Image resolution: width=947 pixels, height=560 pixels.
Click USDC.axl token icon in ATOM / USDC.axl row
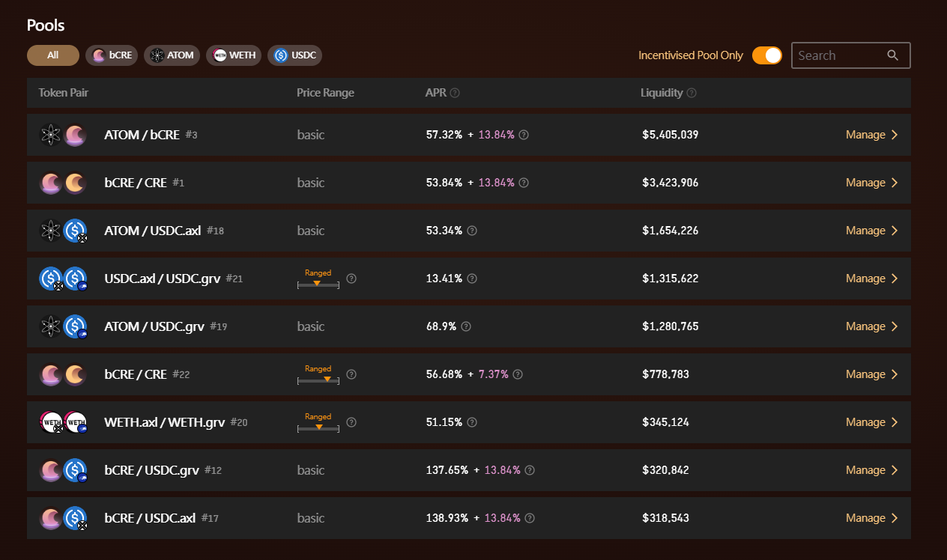(x=75, y=231)
